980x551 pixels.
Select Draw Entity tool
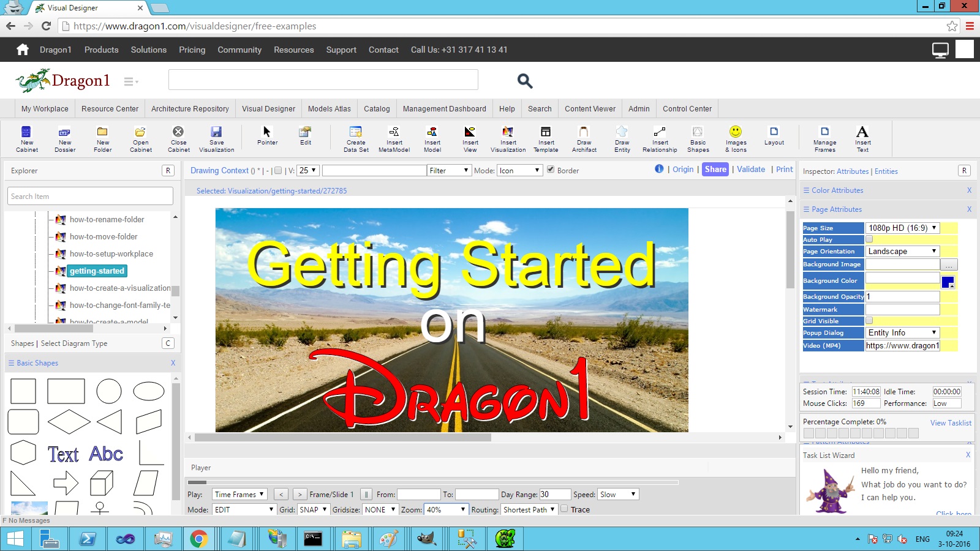tap(622, 138)
